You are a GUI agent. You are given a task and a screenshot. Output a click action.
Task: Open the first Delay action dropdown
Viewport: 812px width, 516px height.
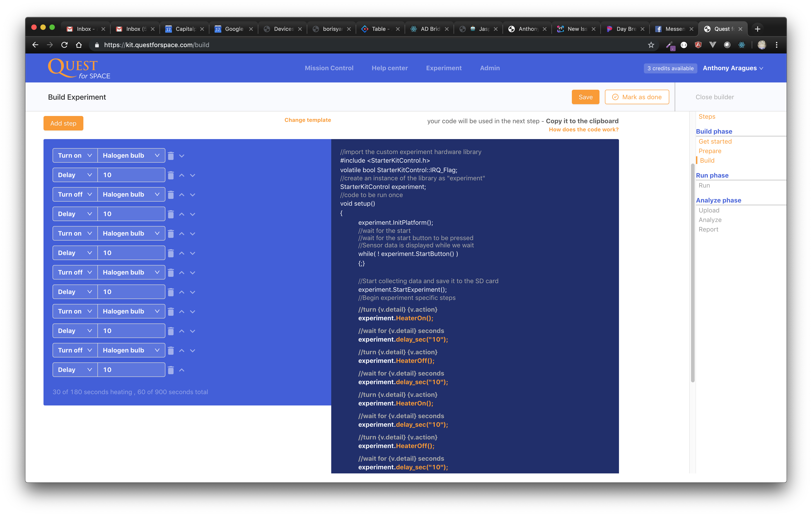tap(75, 175)
